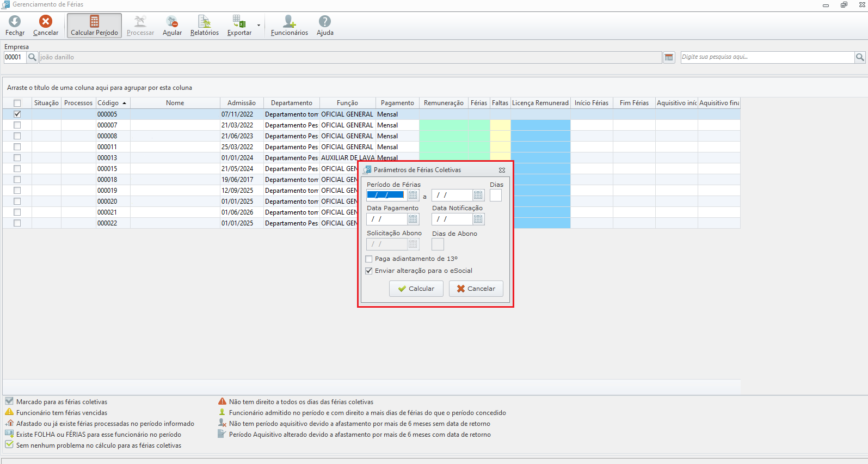Open the Relatórios toolbar icon
868x464 pixels.
[x=205, y=22]
